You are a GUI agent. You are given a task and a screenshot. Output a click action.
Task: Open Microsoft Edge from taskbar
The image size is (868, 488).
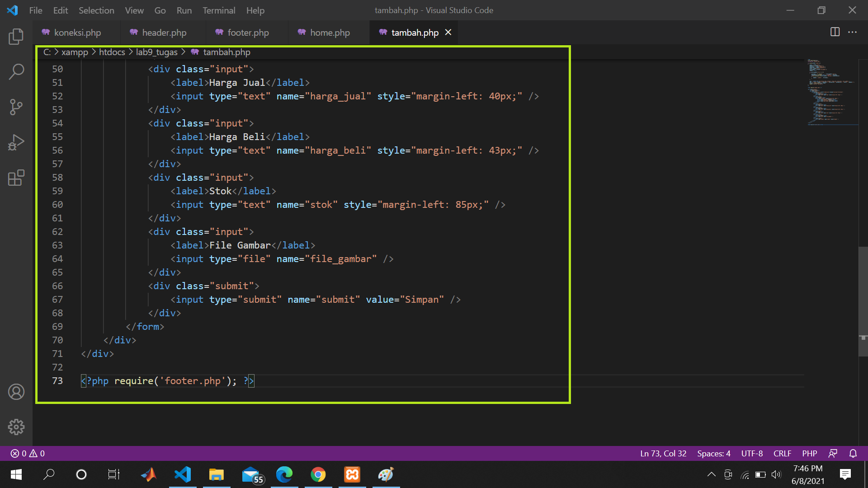tap(284, 474)
